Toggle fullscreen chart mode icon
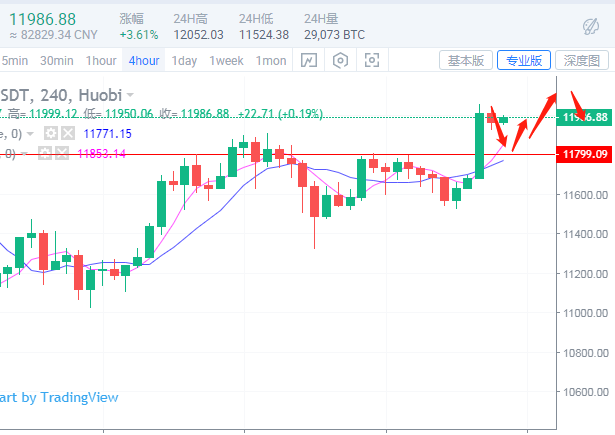 tap(372, 61)
